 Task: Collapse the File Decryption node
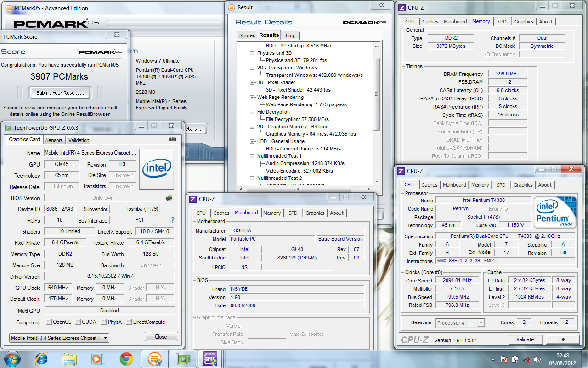click(x=252, y=112)
